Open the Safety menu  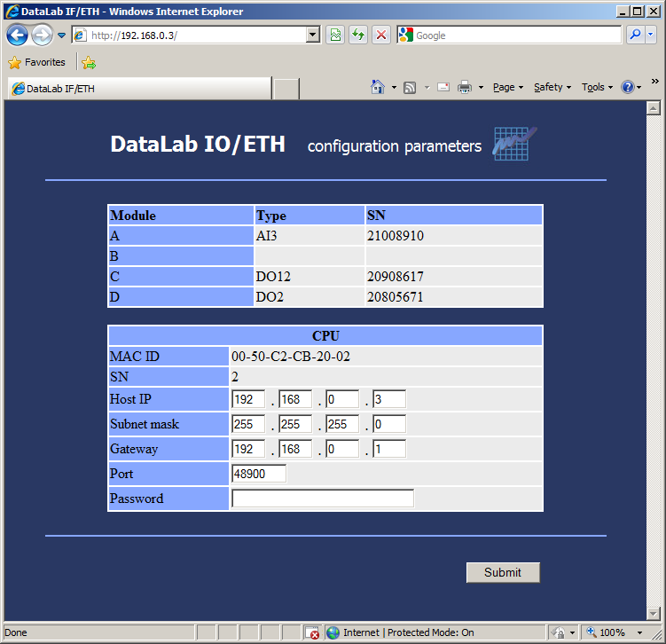pos(552,87)
